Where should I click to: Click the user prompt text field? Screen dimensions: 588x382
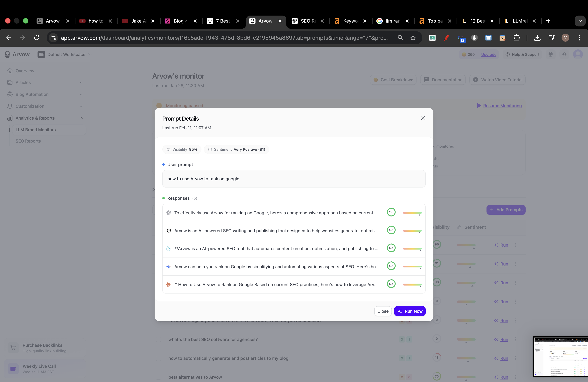click(293, 179)
